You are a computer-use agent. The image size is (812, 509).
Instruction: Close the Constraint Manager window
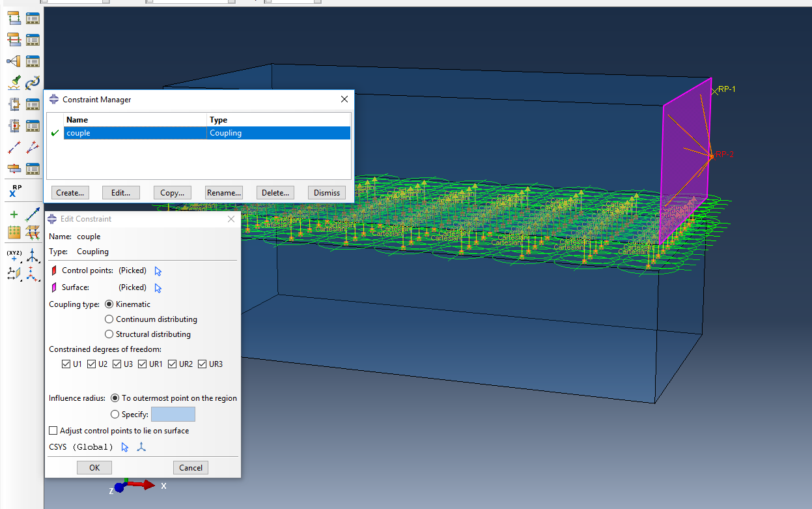click(344, 100)
